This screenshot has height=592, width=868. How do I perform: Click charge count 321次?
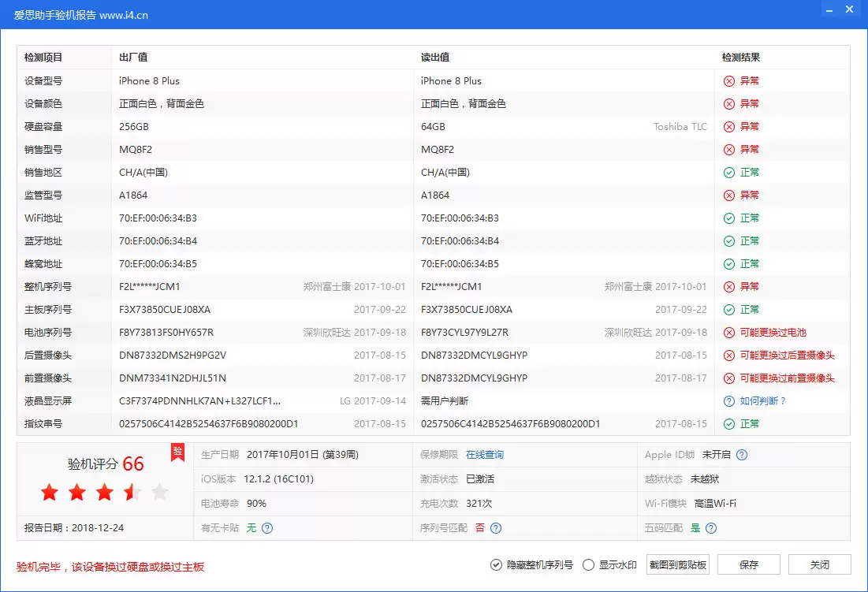(479, 504)
